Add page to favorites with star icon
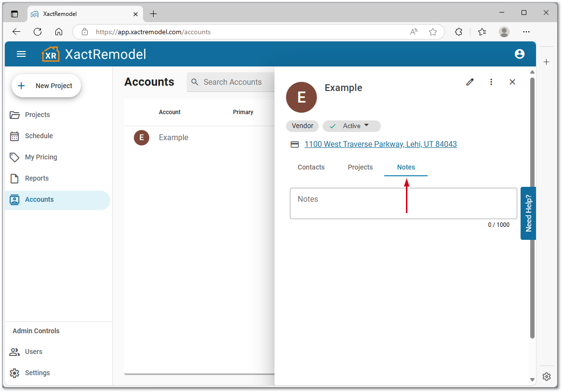 (x=432, y=32)
